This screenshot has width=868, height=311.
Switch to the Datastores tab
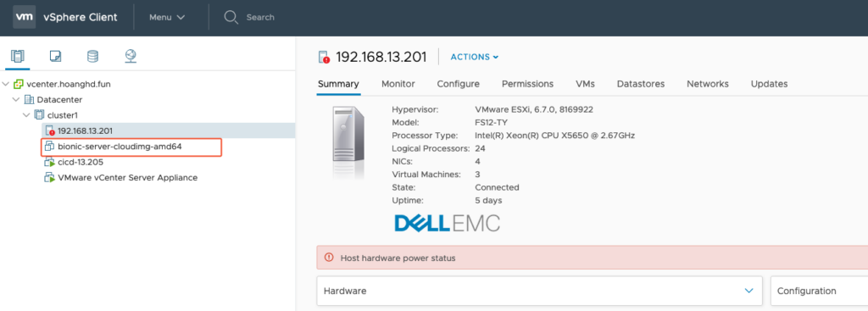tap(641, 84)
